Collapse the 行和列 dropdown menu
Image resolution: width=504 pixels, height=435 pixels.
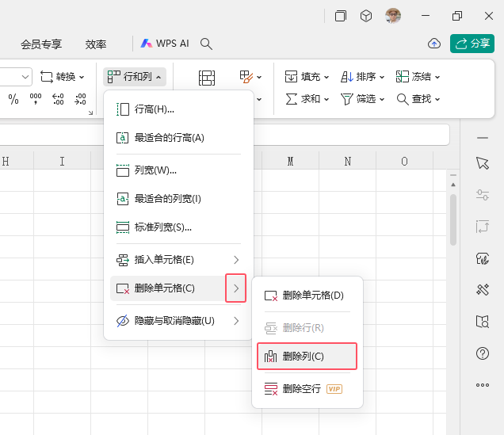(x=135, y=77)
